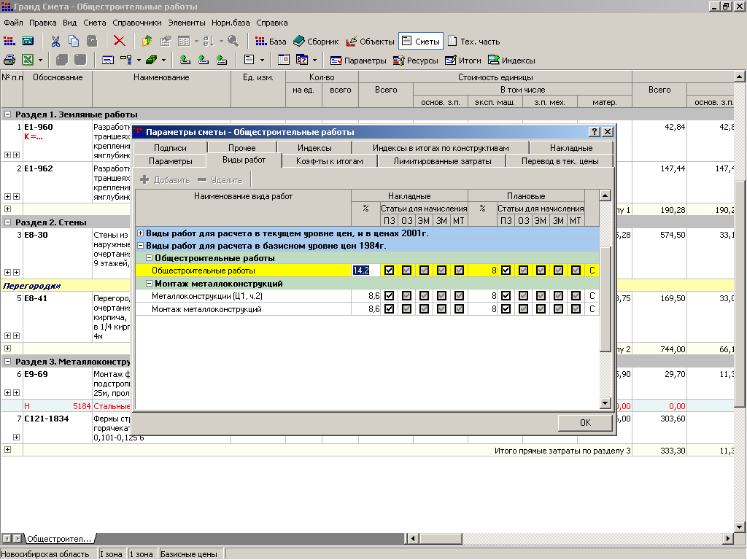
Task: Toggle Накладные МТ checkbox in Общестроительные работы row
Action: (460, 271)
